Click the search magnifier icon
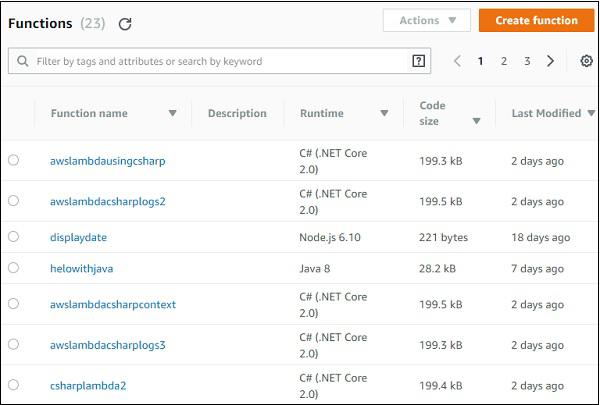The image size is (600, 405). click(x=22, y=61)
